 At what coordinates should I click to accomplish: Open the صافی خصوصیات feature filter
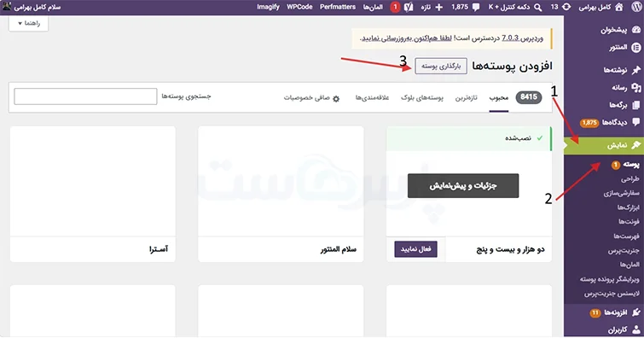point(311,98)
